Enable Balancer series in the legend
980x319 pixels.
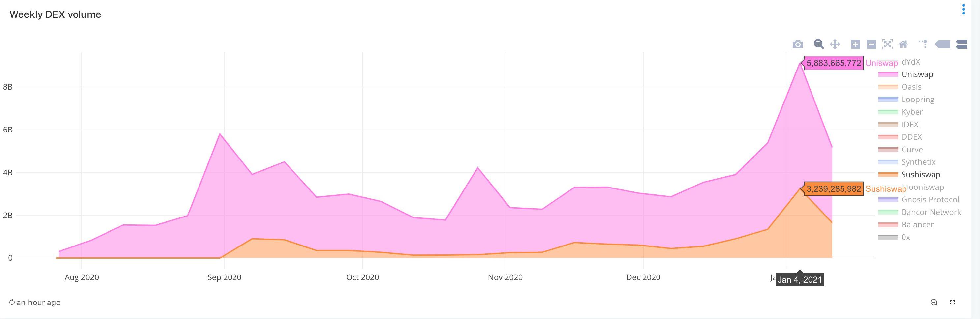[x=917, y=225]
